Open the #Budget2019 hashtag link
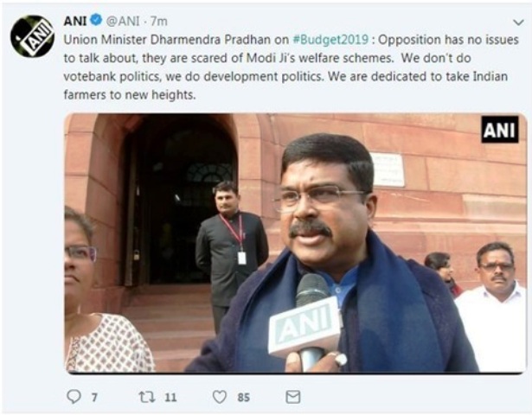 (330, 40)
